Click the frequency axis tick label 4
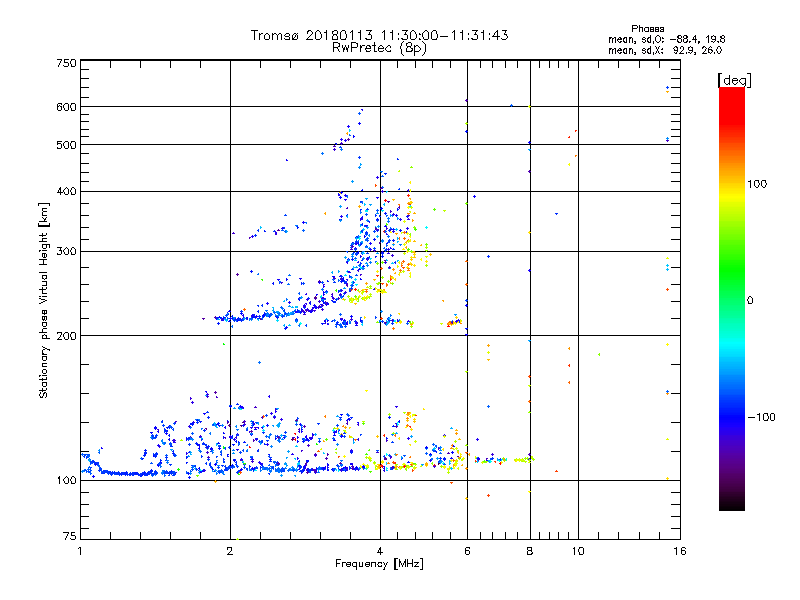 (x=380, y=551)
